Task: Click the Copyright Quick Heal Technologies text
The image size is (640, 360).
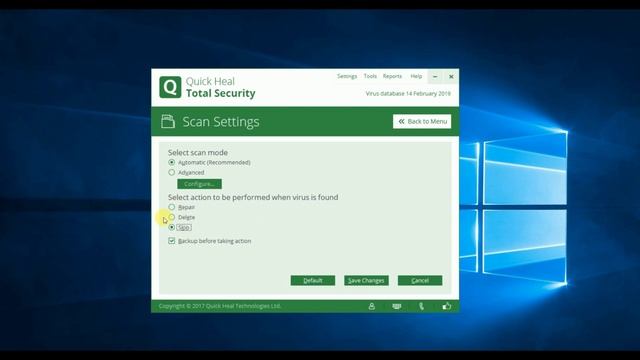Action: (x=220, y=306)
